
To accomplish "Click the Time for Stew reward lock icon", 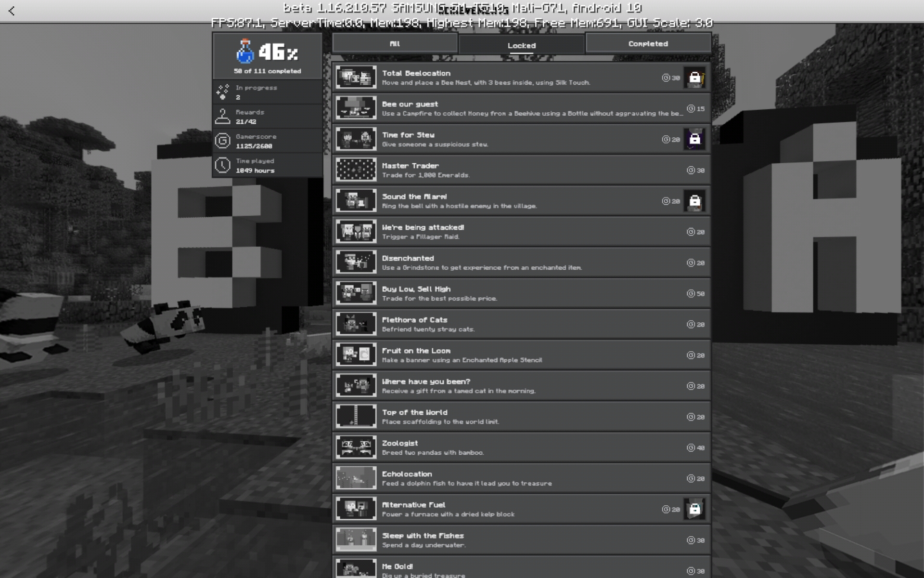I will (694, 139).
